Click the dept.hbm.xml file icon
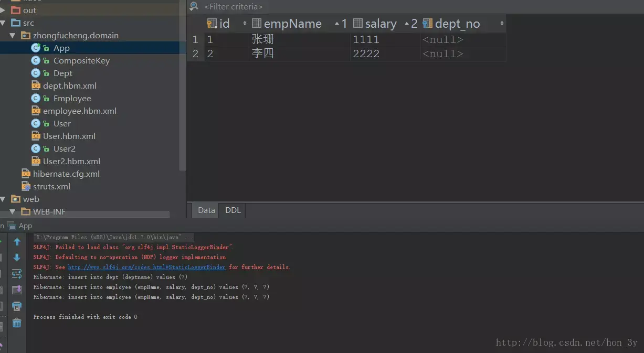 point(36,85)
